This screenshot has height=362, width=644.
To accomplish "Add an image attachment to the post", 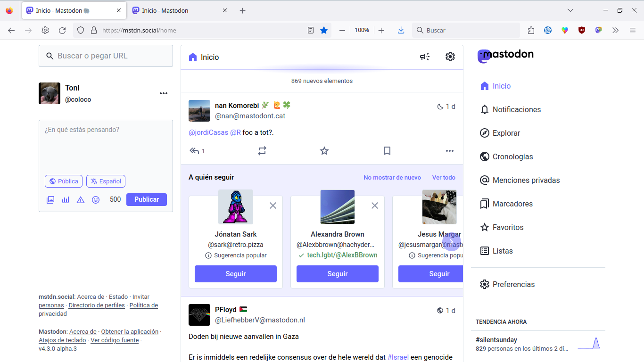I will pyautogui.click(x=50, y=199).
